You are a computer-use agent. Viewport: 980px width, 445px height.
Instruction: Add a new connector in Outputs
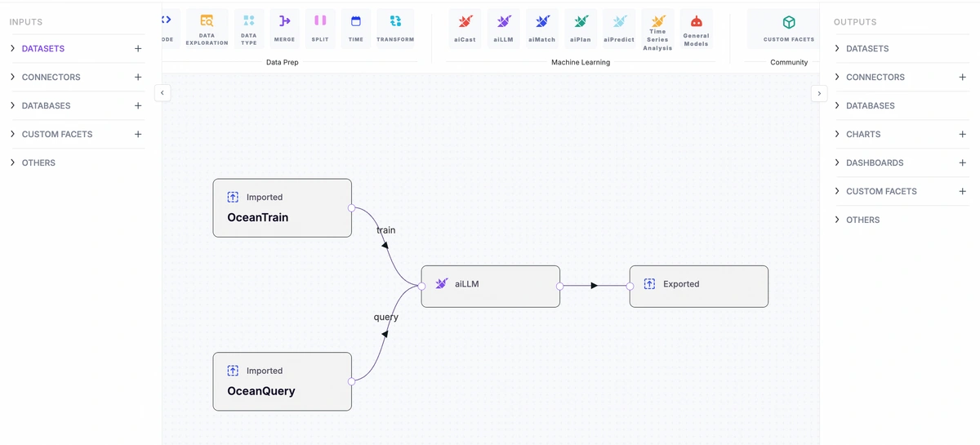[x=963, y=78]
